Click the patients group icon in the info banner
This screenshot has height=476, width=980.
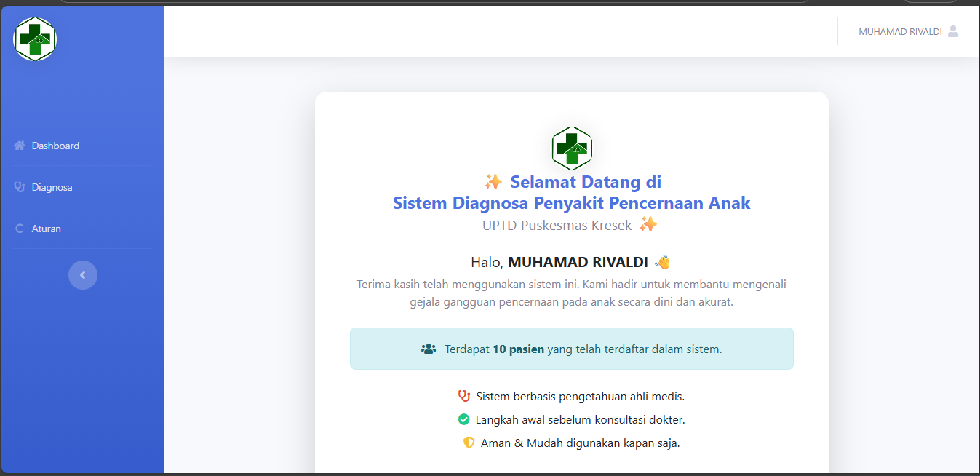429,349
